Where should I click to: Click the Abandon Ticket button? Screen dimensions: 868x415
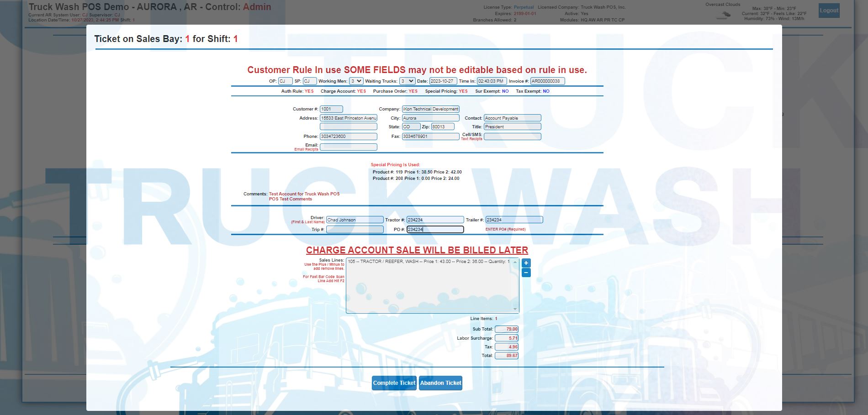tap(441, 383)
